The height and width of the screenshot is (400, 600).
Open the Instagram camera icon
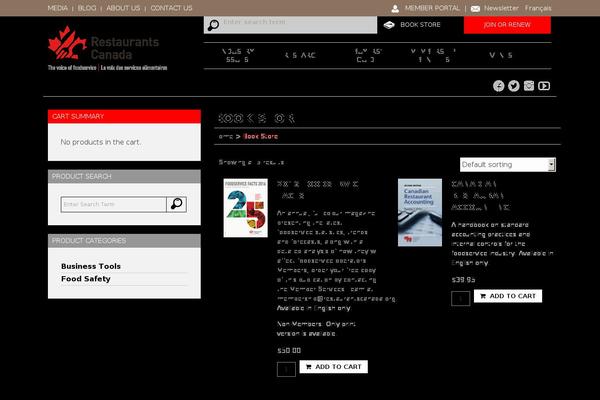(x=529, y=86)
